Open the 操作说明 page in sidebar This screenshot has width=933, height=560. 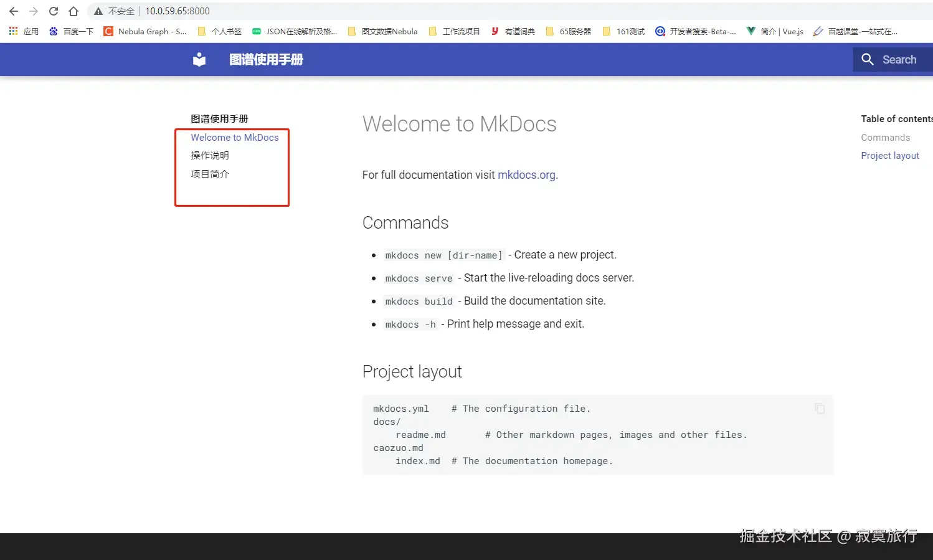point(210,156)
